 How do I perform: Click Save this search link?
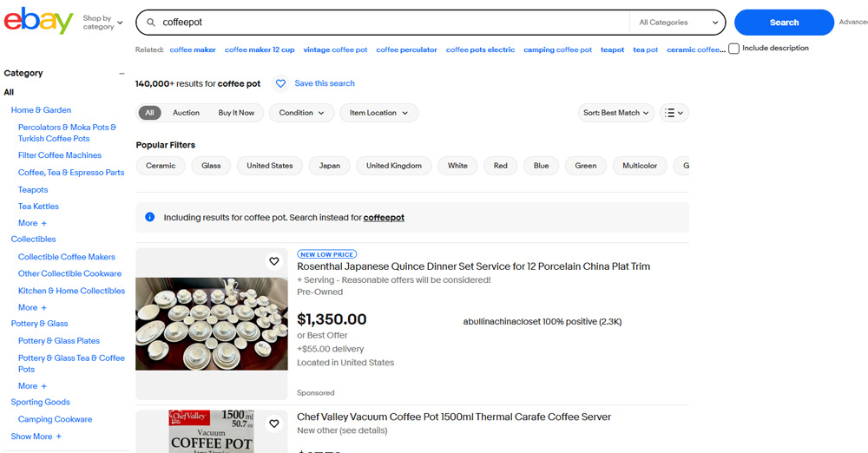325,83
